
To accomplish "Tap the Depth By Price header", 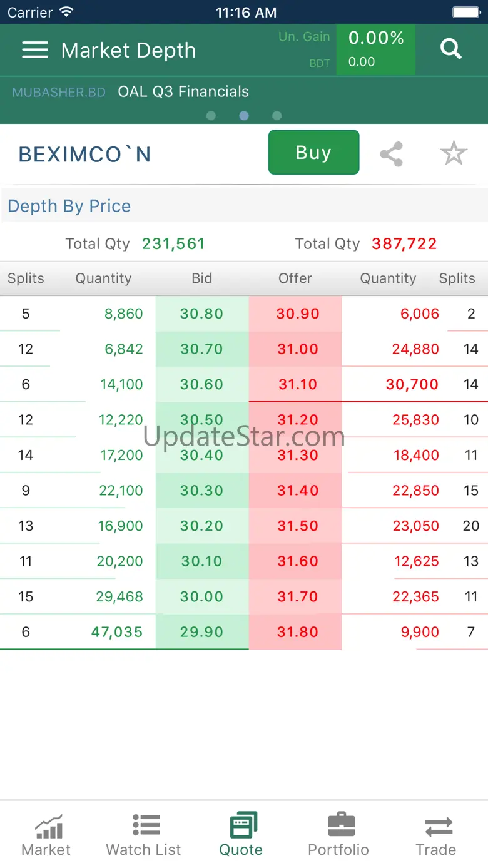I will [x=69, y=207].
